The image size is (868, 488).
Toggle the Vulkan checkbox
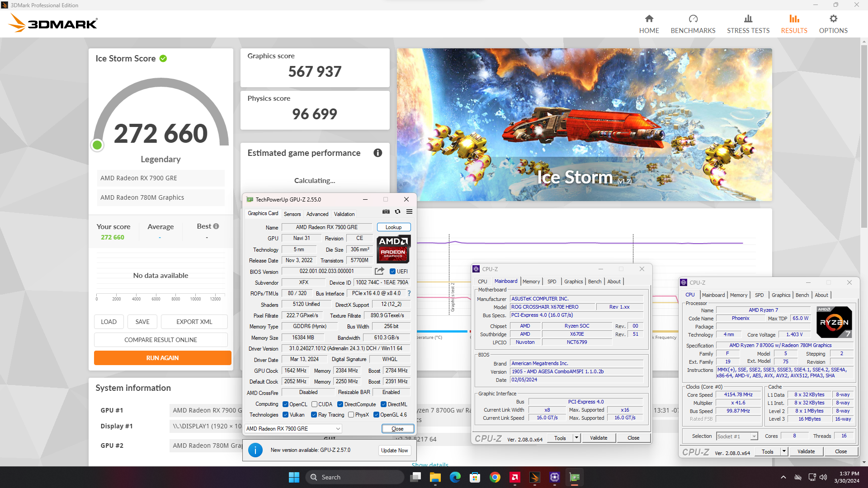pyautogui.click(x=285, y=415)
